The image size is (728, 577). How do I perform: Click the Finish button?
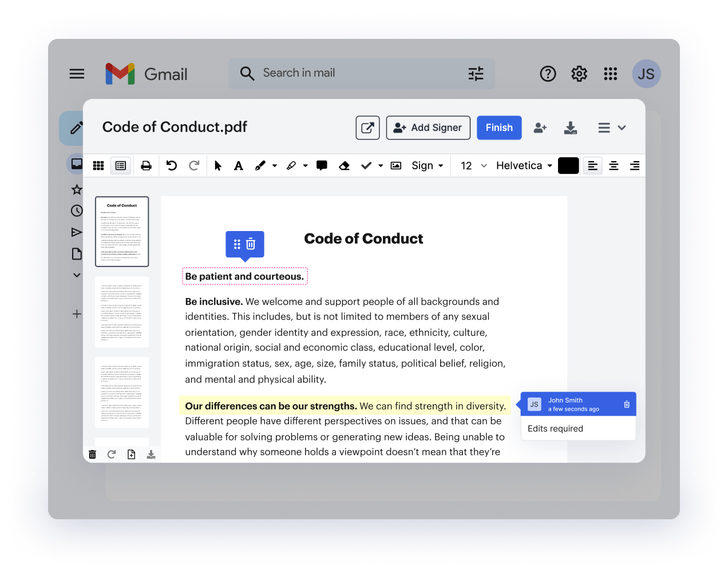click(x=498, y=128)
